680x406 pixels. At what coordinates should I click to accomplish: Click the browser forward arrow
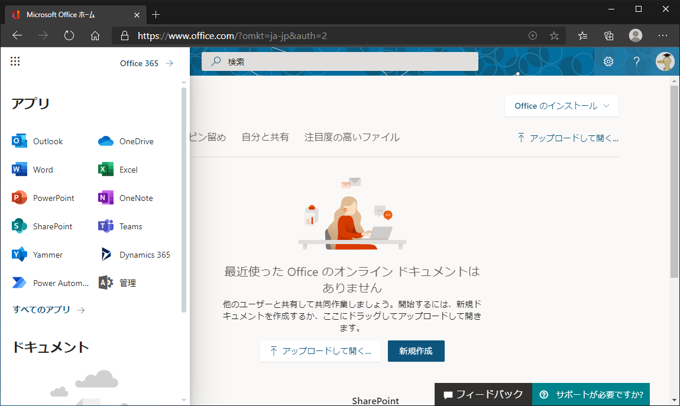coord(43,36)
